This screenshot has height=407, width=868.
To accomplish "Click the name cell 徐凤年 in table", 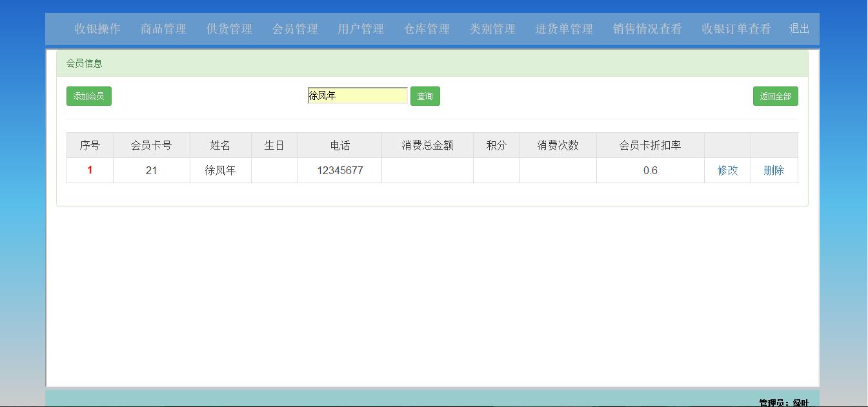I will 221,170.
